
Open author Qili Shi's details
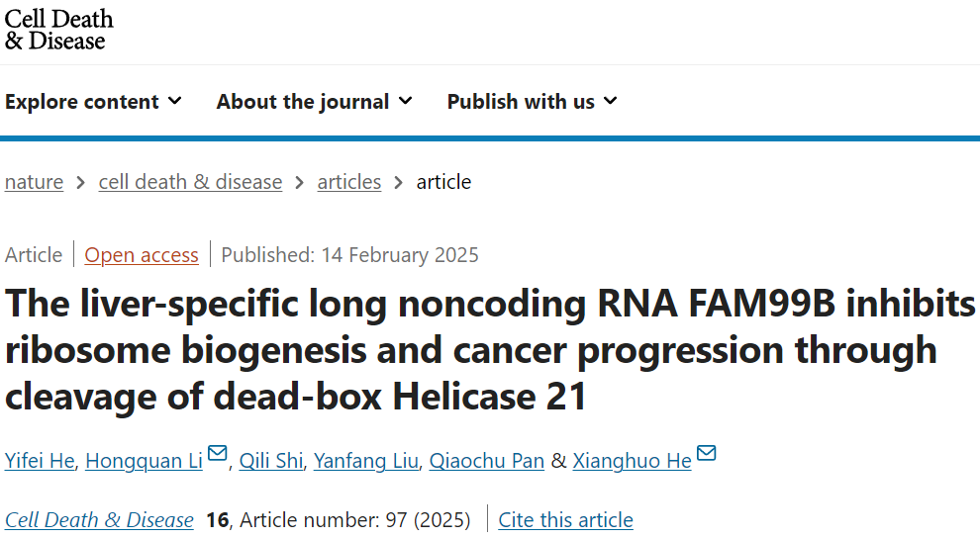click(271, 460)
